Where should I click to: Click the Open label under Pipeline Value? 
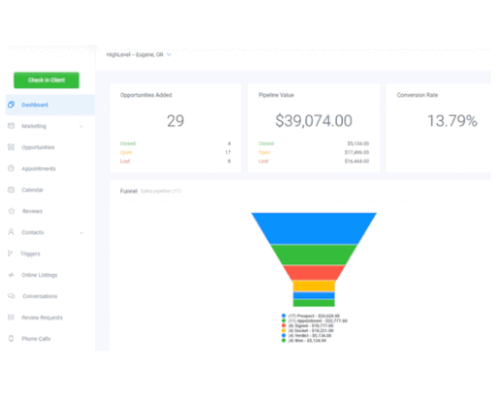tap(264, 152)
